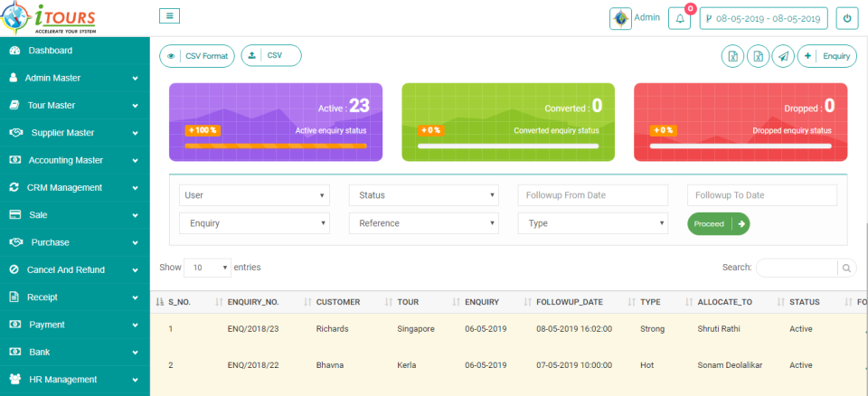Expand the Supplier Master chevron
The image size is (868, 396).
coord(135,134)
